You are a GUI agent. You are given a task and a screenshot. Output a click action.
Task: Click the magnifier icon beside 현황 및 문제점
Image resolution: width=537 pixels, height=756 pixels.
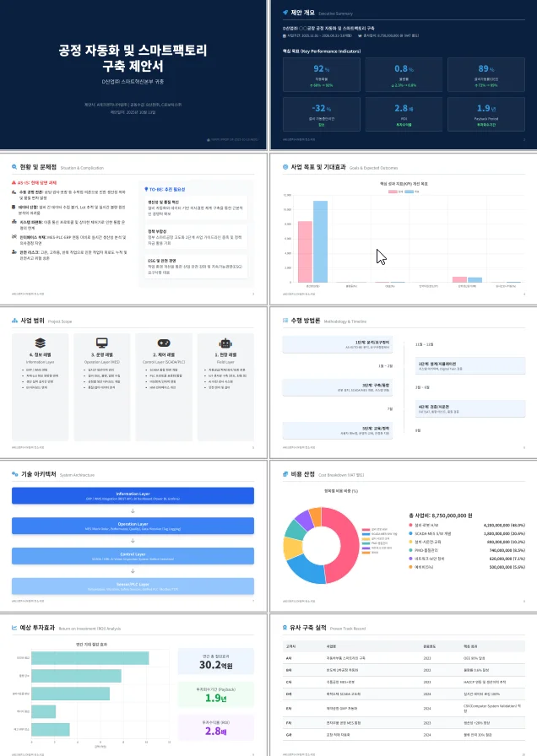[14, 167]
